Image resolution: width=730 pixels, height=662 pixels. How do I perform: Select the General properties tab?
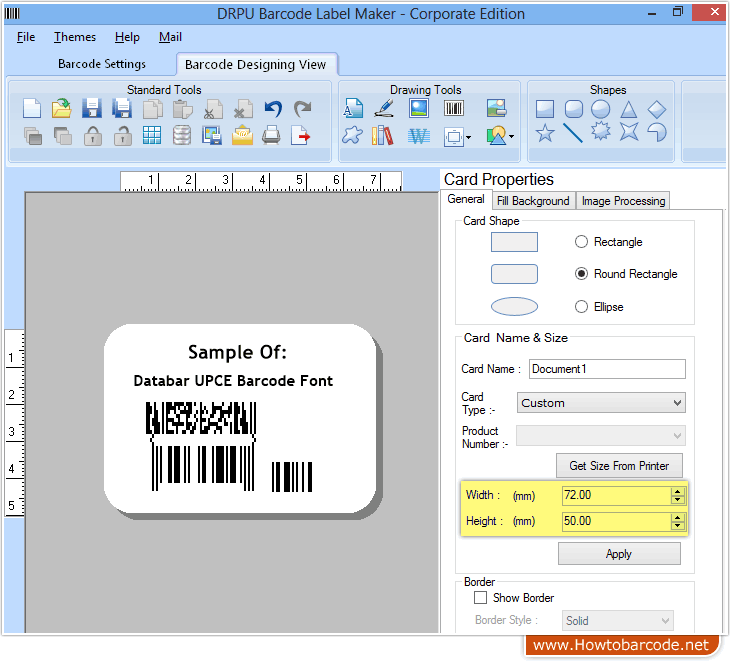pos(466,199)
